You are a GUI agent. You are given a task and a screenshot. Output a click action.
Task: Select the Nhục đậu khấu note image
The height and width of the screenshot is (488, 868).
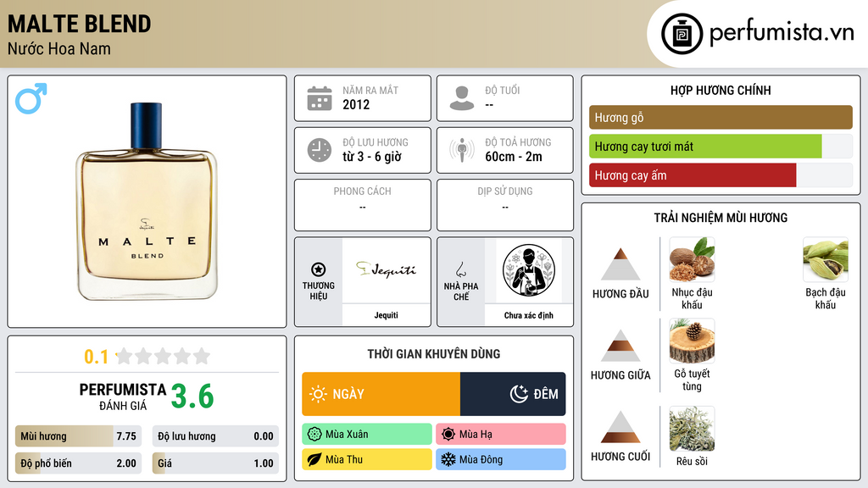tap(692, 259)
